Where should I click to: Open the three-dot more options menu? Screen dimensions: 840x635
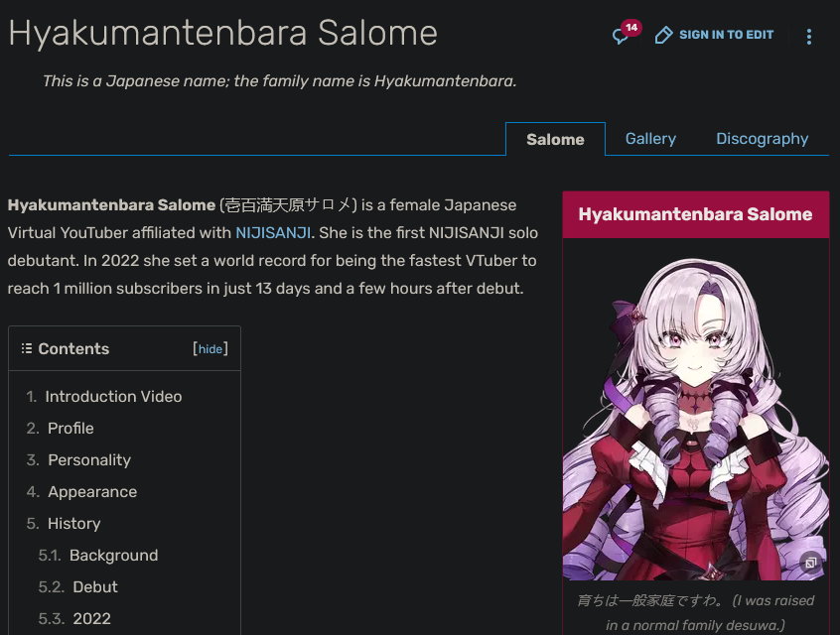[809, 37]
